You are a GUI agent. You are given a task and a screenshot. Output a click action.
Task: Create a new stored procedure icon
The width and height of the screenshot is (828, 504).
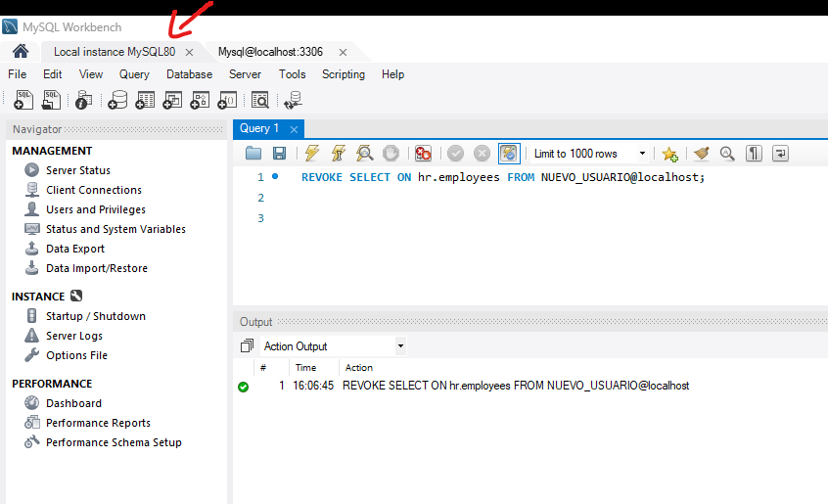(200, 100)
